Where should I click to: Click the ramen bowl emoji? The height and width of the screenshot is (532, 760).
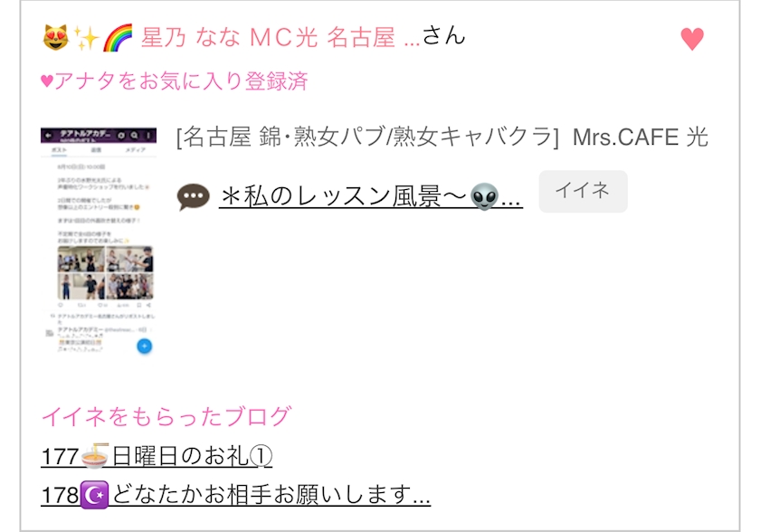click(x=95, y=455)
